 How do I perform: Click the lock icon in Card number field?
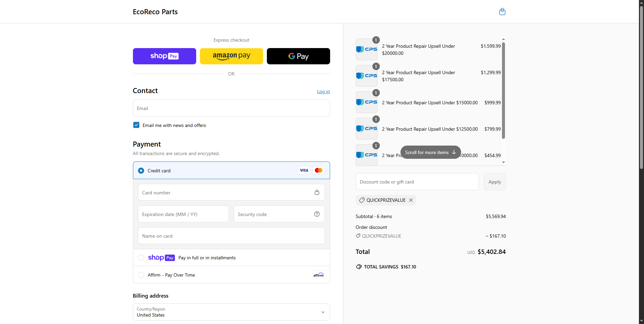[x=317, y=192]
